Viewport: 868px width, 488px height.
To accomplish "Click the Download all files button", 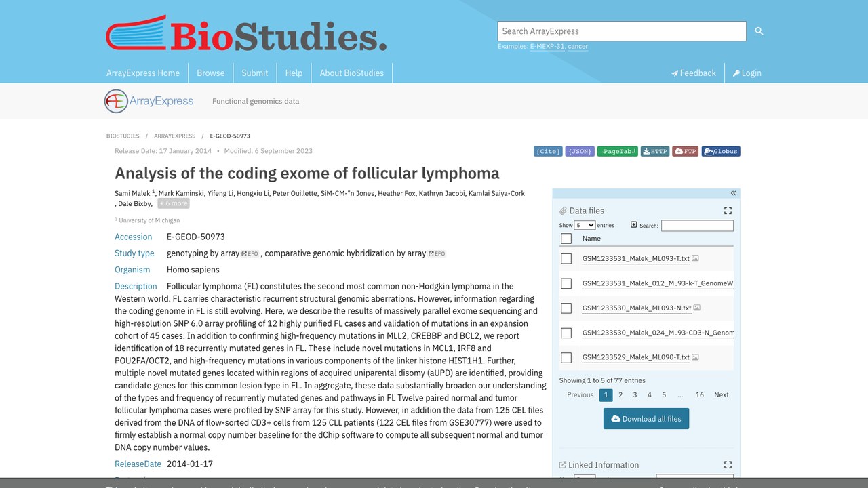I will tap(646, 419).
